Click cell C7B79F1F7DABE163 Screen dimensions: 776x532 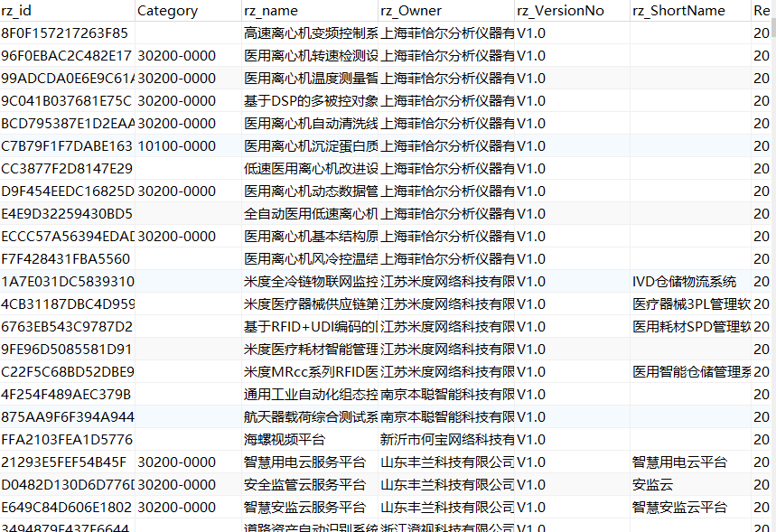coord(67,146)
